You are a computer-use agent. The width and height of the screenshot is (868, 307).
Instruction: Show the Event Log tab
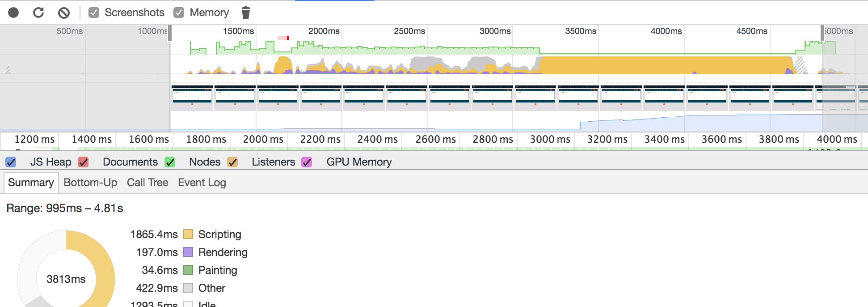point(202,183)
